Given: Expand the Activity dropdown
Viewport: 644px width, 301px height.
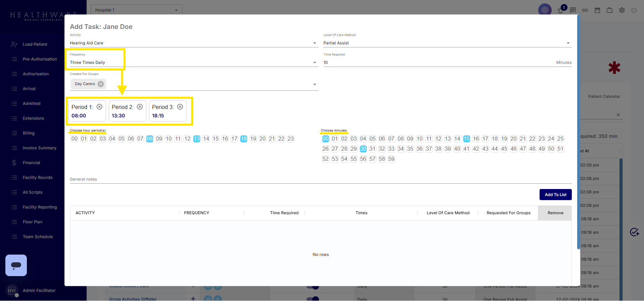Looking at the screenshot, I should pyautogui.click(x=314, y=43).
